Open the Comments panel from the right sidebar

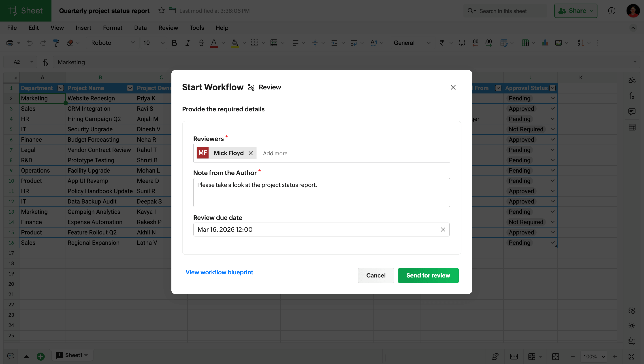632,112
